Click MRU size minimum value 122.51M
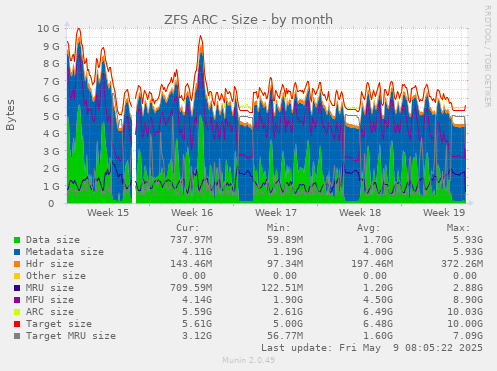The image size is (497, 371). (x=282, y=288)
